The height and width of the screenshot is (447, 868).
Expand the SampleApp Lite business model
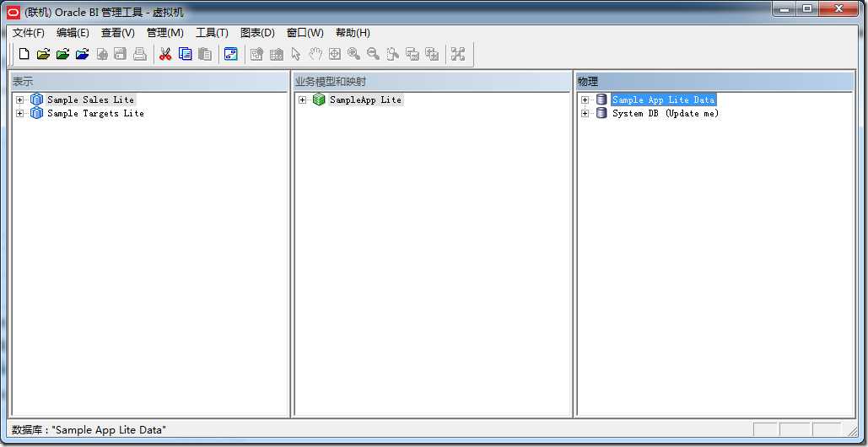click(302, 100)
